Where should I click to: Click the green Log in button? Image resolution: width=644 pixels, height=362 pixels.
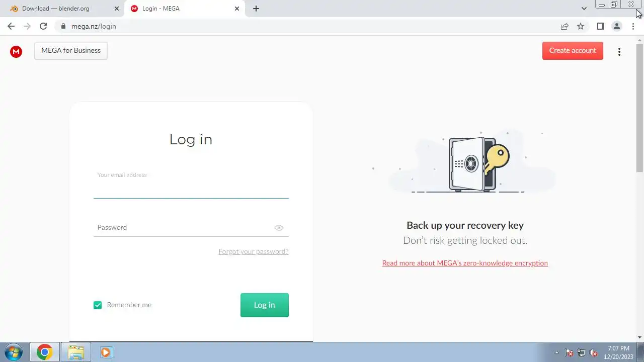(x=265, y=305)
